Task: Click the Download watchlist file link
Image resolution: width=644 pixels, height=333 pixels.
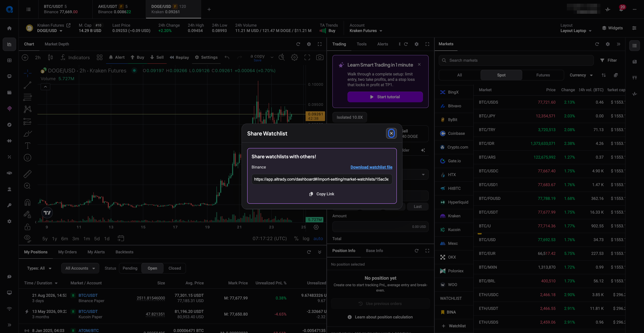Action: 371,167
